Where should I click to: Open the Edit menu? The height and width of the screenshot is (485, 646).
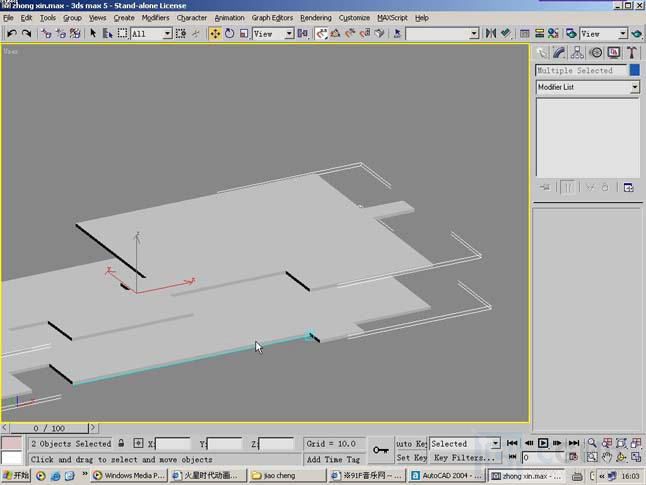[26, 18]
